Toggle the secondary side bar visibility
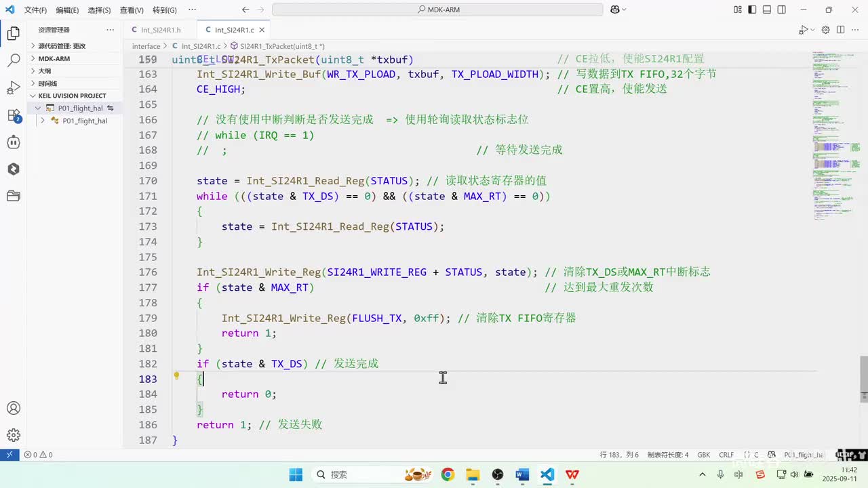 pos(782,9)
